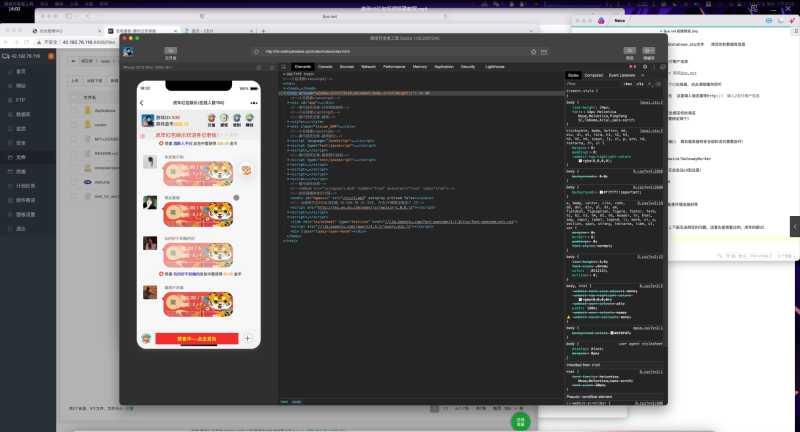Activate the inspect element picker icon
This screenshot has height=432, width=800.
coord(284,67)
